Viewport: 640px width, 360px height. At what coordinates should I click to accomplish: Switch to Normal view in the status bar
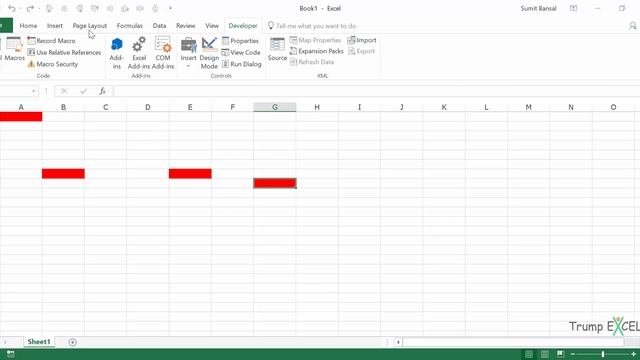point(529,354)
